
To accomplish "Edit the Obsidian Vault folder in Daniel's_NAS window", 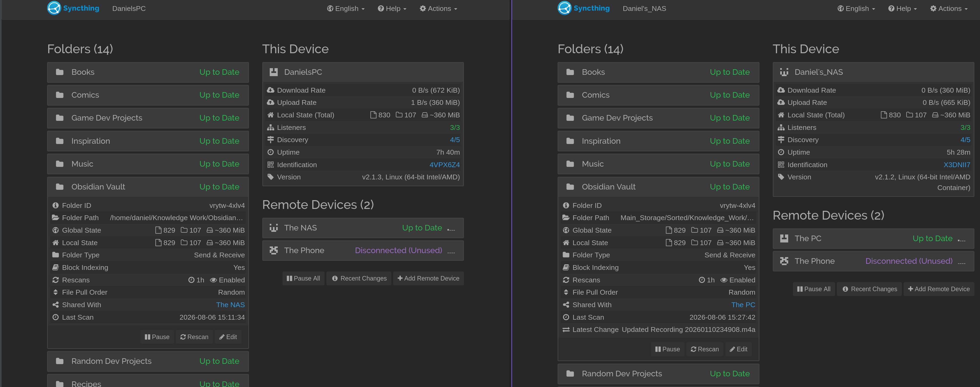I will 738,349.
